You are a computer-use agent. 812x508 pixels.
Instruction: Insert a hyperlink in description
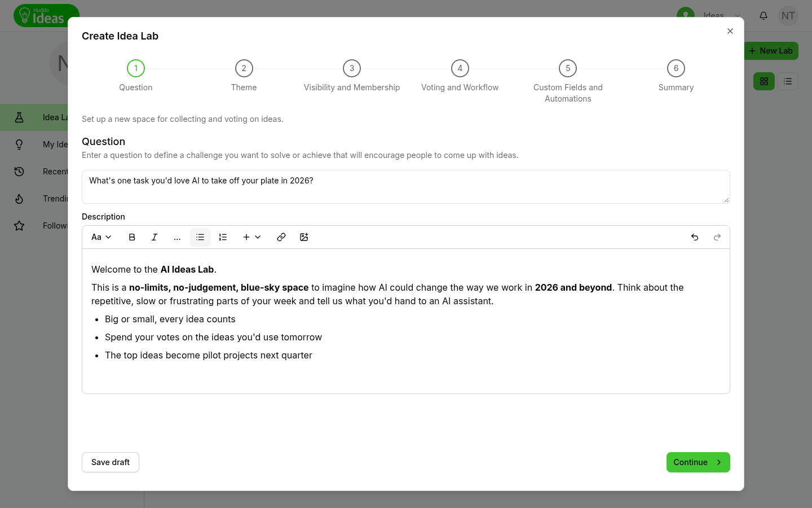(281, 237)
